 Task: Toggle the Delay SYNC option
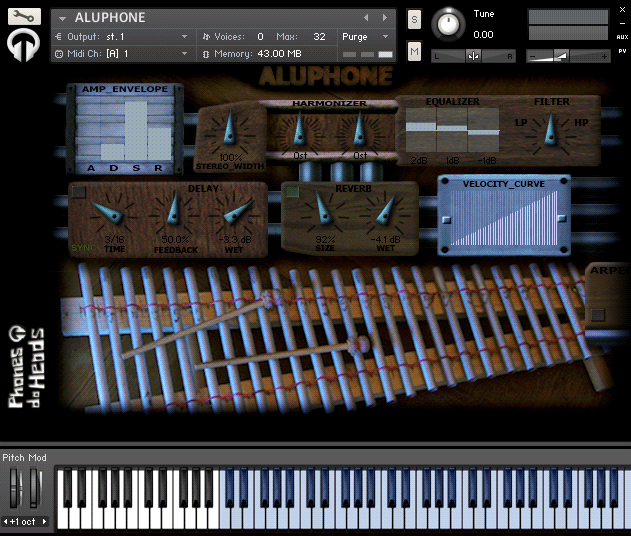coord(84,247)
